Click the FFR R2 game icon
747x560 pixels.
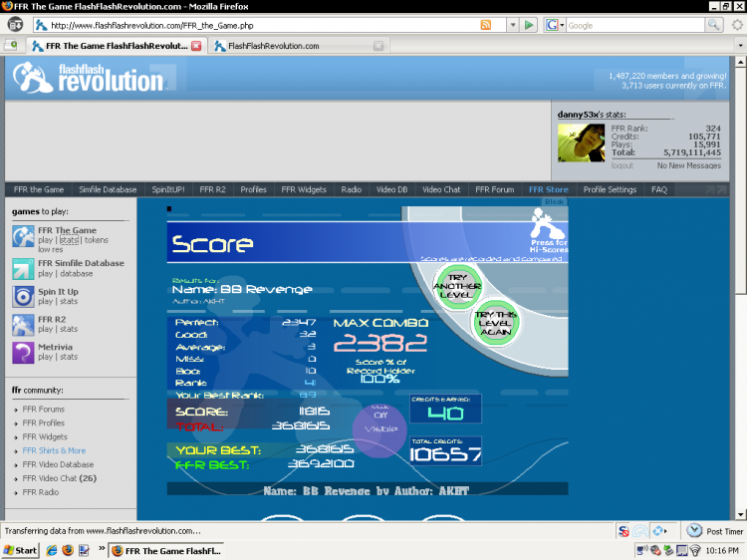(23, 325)
